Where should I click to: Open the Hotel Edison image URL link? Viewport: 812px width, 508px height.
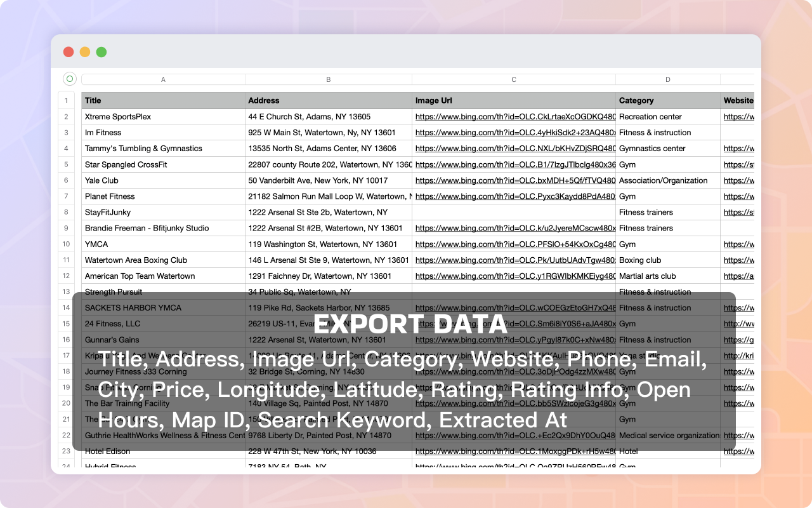point(515,451)
